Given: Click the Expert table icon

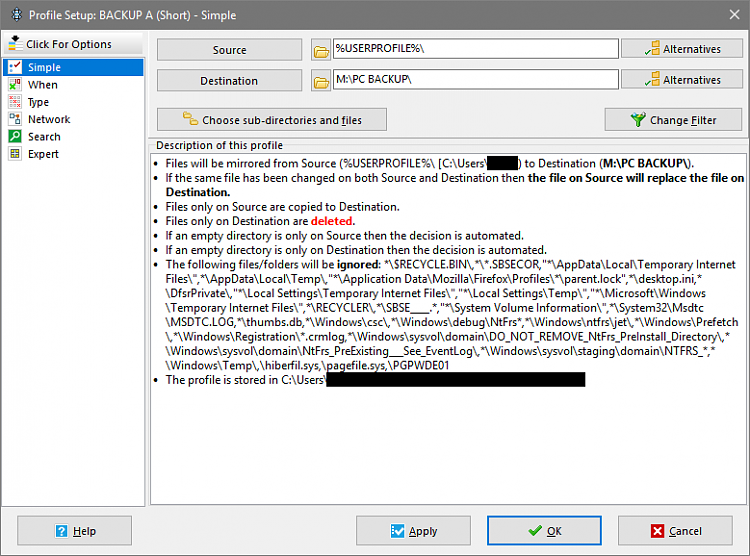Looking at the screenshot, I should 15,154.
